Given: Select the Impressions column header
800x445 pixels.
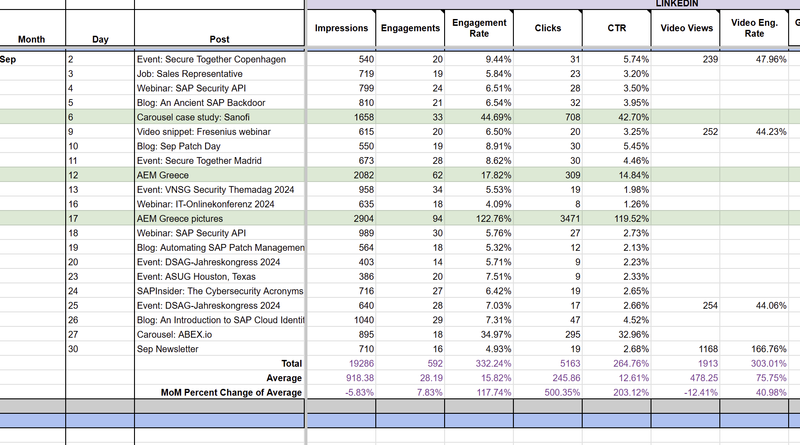Looking at the screenshot, I should (341, 28).
